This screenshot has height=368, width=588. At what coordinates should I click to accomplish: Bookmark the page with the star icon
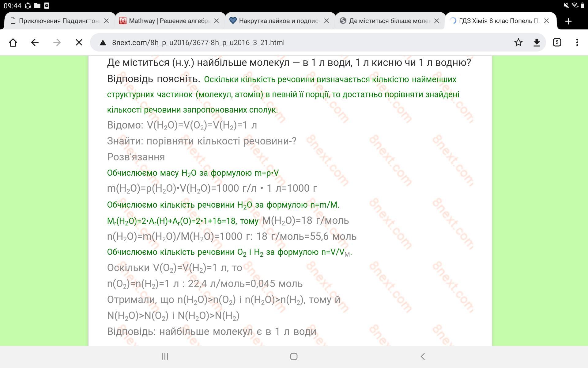click(x=518, y=42)
